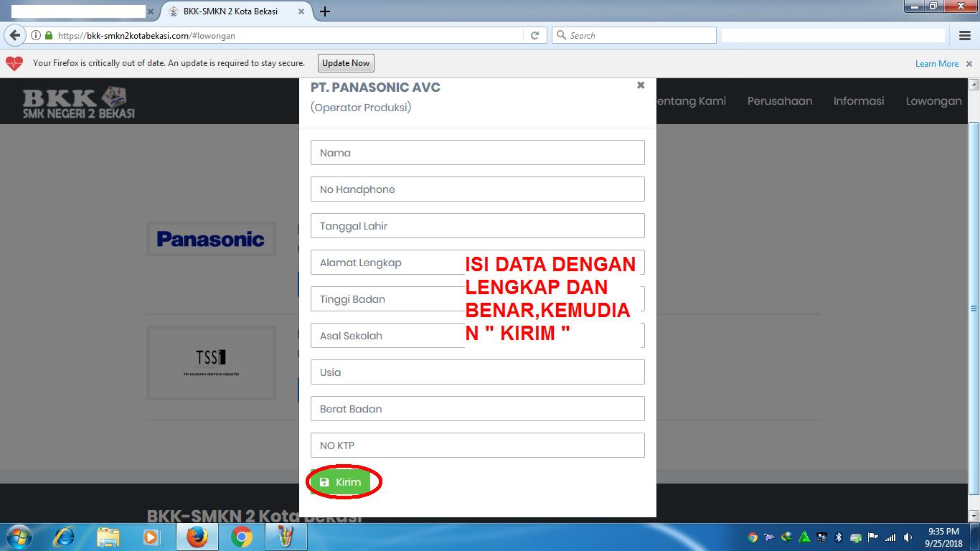The image size is (980, 551).
Task: Click the address bar URL
Action: click(x=146, y=35)
